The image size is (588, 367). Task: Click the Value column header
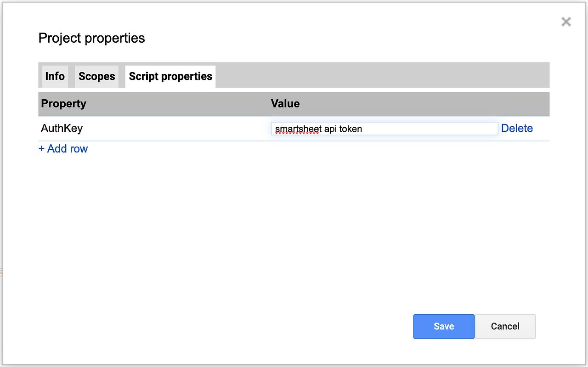(285, 104)
